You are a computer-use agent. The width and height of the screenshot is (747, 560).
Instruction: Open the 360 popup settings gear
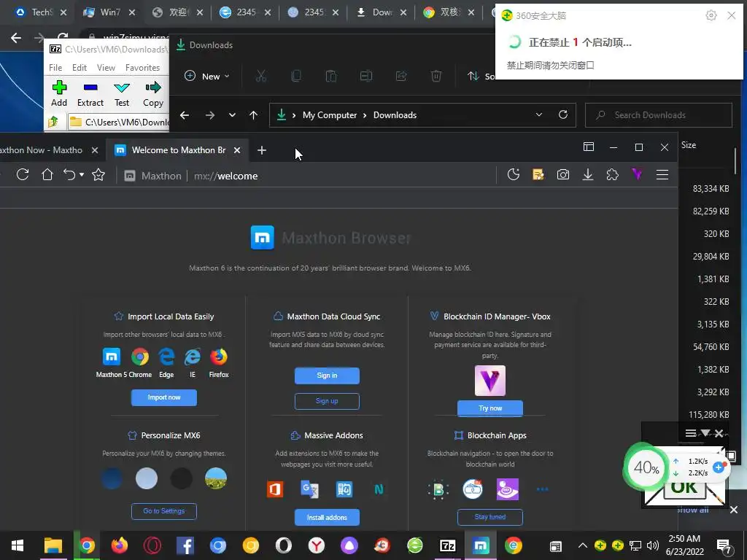(x=711, y=15)
